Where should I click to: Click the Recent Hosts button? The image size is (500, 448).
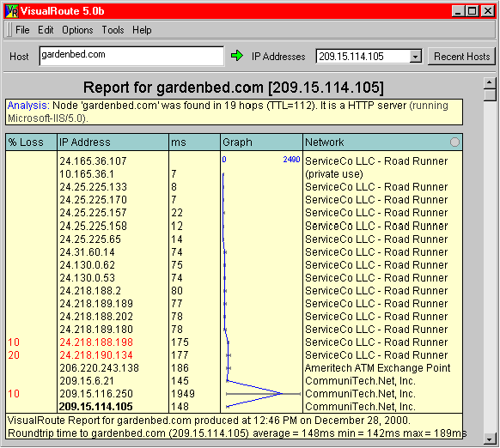tap(461, 57)
